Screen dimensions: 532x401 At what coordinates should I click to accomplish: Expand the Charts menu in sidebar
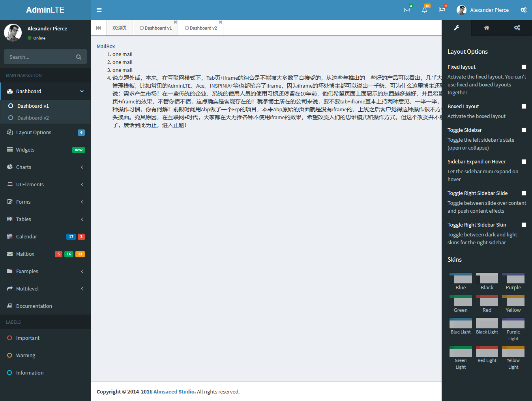tap(45, 167)
